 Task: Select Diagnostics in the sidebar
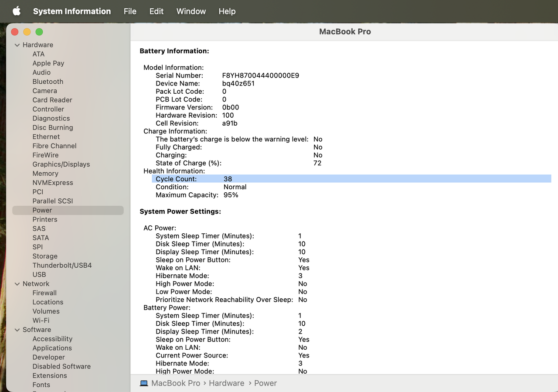pyautogui.click(x=51, y=118)
